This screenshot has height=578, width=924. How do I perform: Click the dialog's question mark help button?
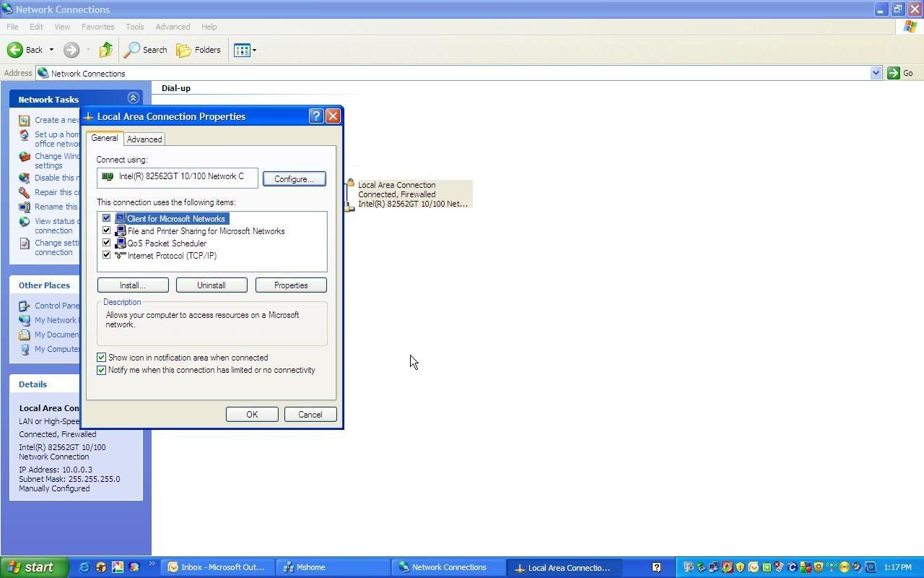316,116
